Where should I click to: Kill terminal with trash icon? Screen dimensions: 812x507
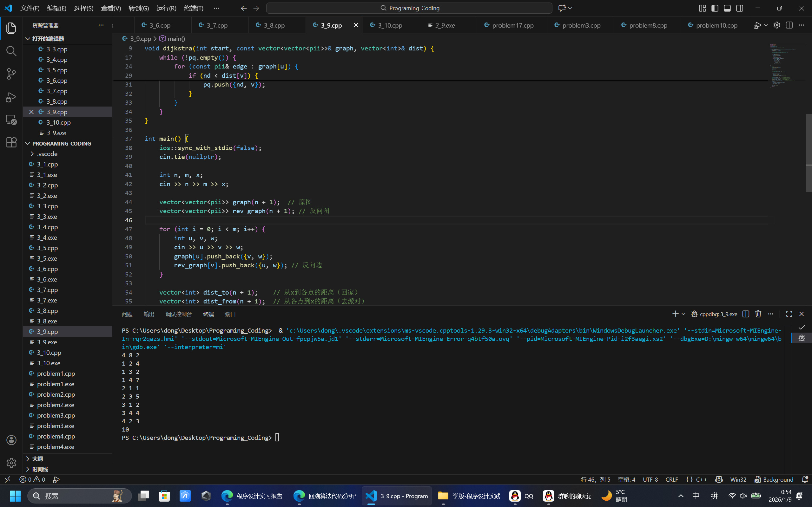click(758, 314)
